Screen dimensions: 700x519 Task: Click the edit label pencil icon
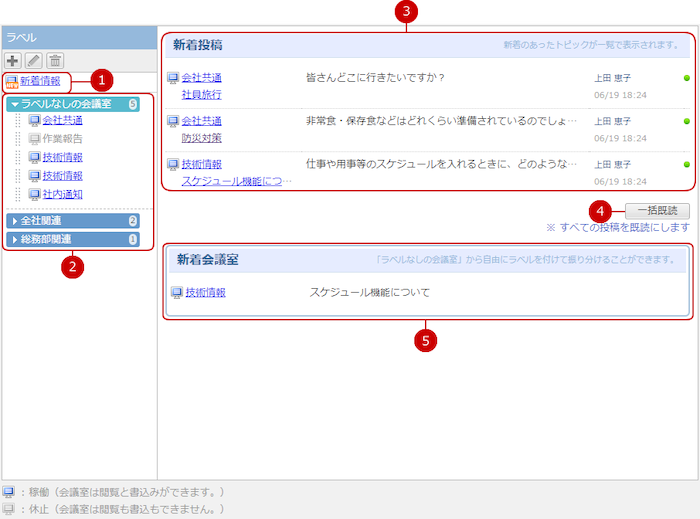(x=34, y=61)
